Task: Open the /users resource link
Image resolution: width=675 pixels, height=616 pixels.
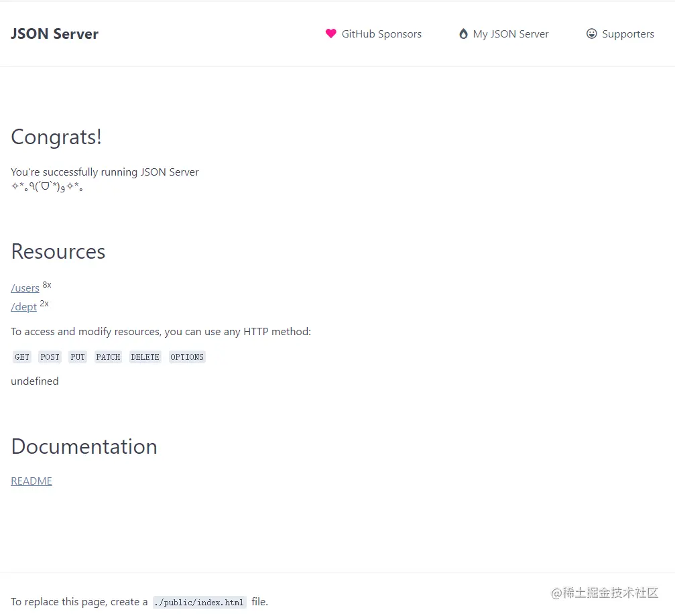Action: coord(25,288)
